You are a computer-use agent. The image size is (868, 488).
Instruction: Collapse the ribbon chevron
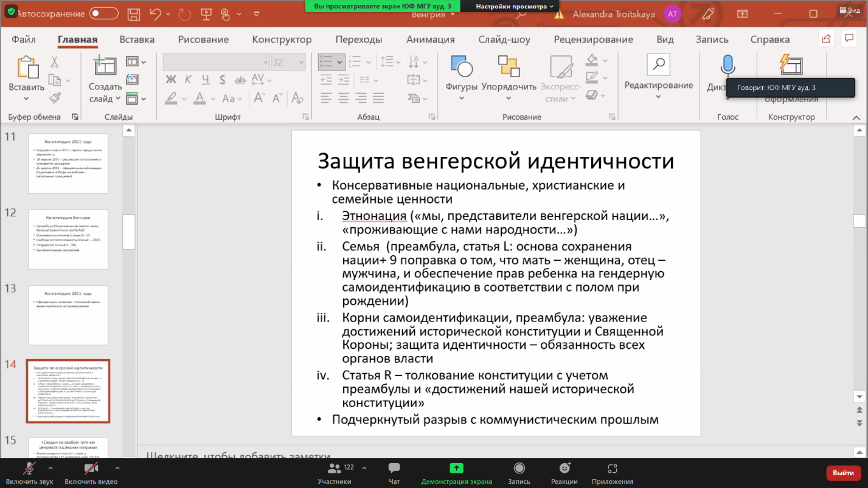tap(856, 117)
